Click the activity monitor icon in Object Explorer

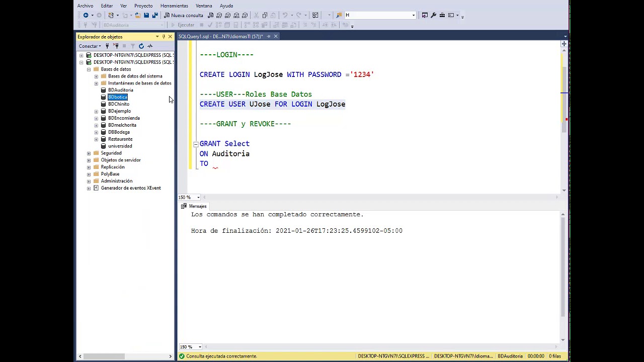click(x=150, y=46)
